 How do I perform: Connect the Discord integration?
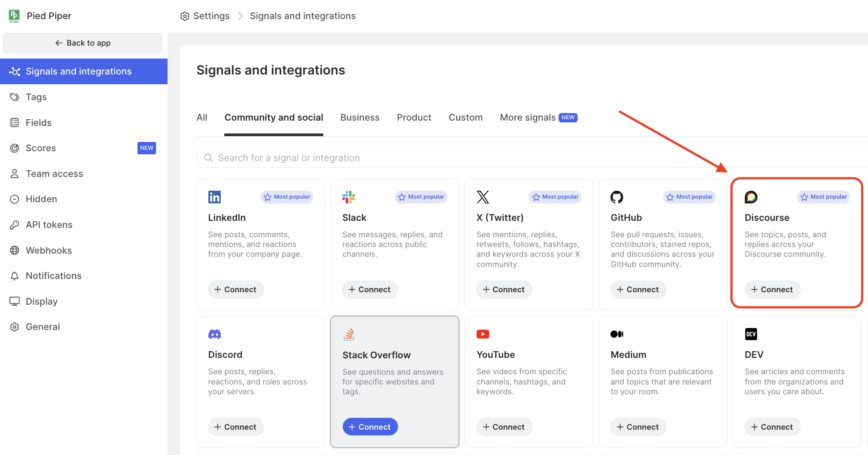click(x=236, y=427)
